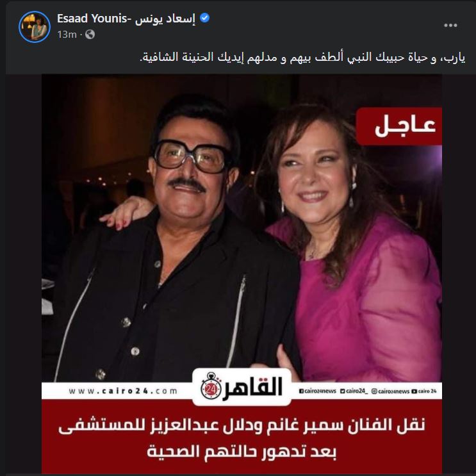Screen dimensions: 476x476
Task: Click the Esaad Younis profile avatar
Action: (x=35, y=27)
